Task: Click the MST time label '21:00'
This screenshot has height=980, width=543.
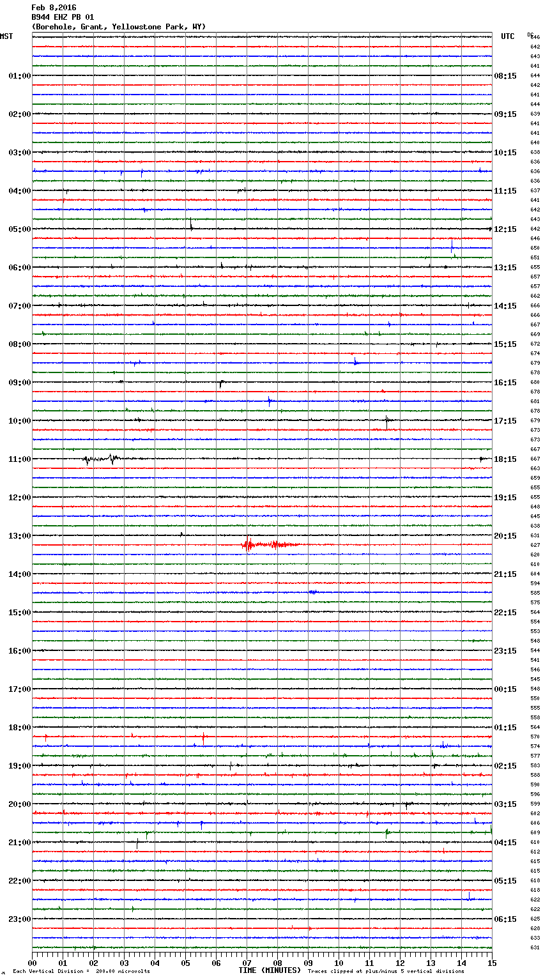Action: (x=20, y=843)
